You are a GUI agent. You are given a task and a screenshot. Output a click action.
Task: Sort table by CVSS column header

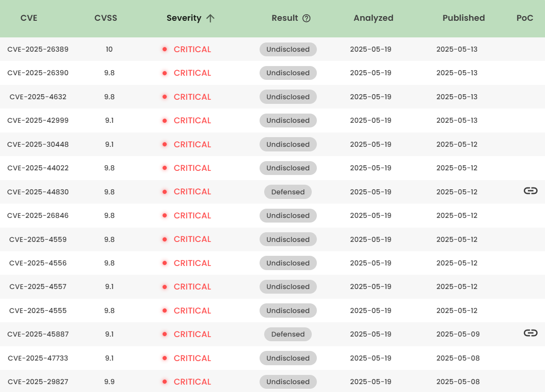(106, 18)
